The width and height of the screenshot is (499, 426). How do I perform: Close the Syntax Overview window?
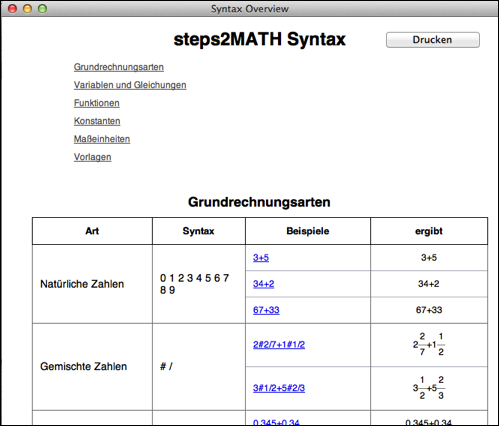coord(12,9)
